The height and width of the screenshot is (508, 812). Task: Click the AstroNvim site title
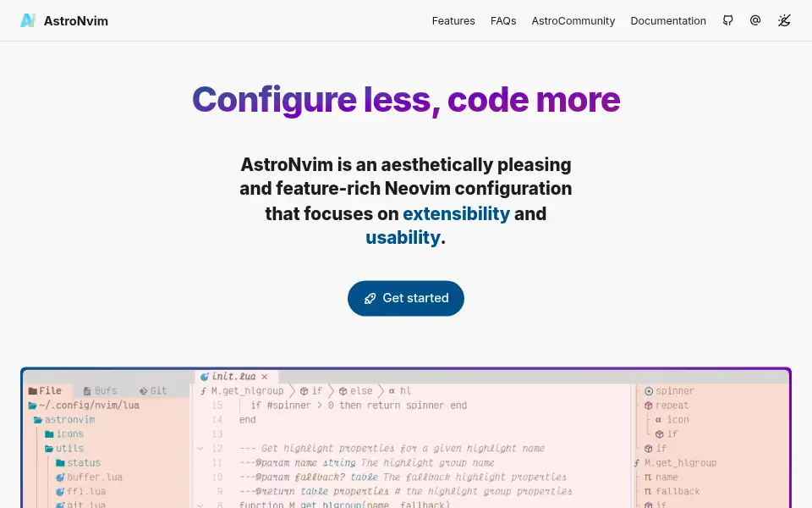click(x=76, y=20)
